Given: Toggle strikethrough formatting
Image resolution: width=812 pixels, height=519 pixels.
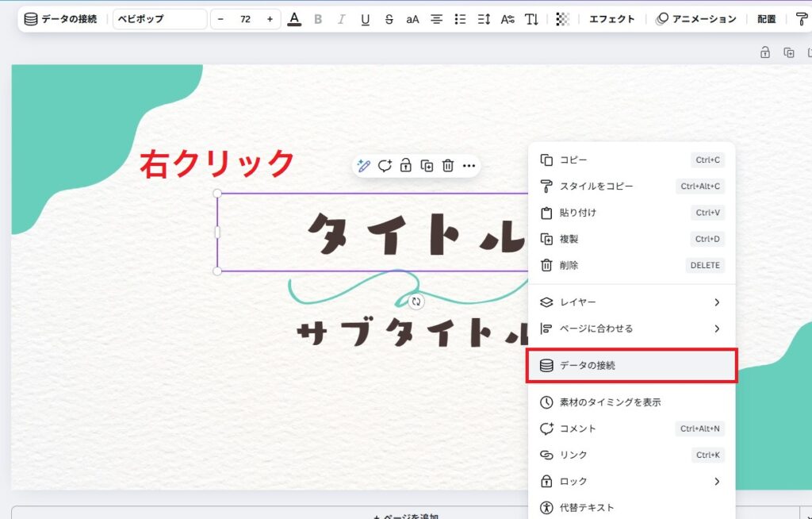Looking at the screenshot, I should pyautogui.click(x=389, y=19).
